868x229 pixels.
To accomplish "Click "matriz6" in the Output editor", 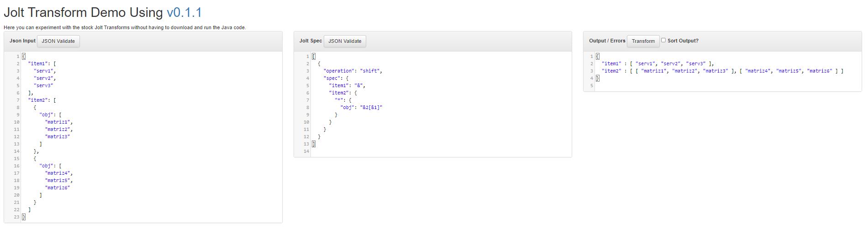I will [x=820, y=71].
